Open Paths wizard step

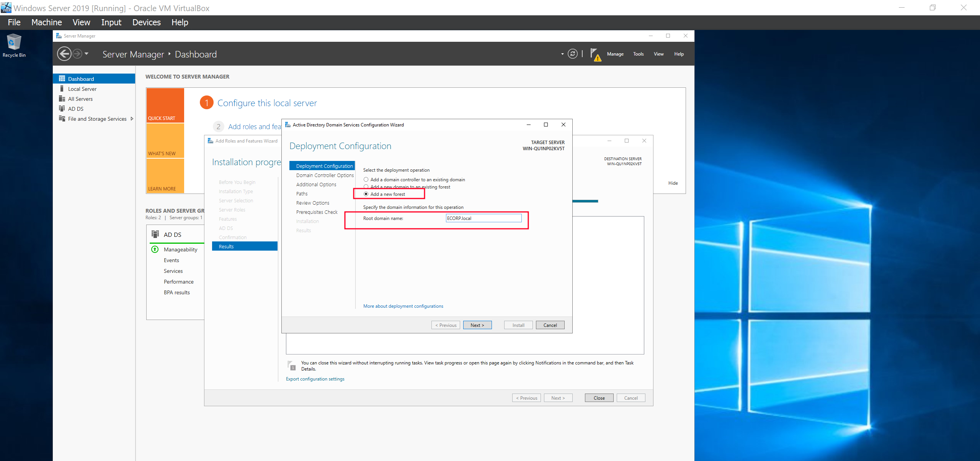(x=302, y=194)
